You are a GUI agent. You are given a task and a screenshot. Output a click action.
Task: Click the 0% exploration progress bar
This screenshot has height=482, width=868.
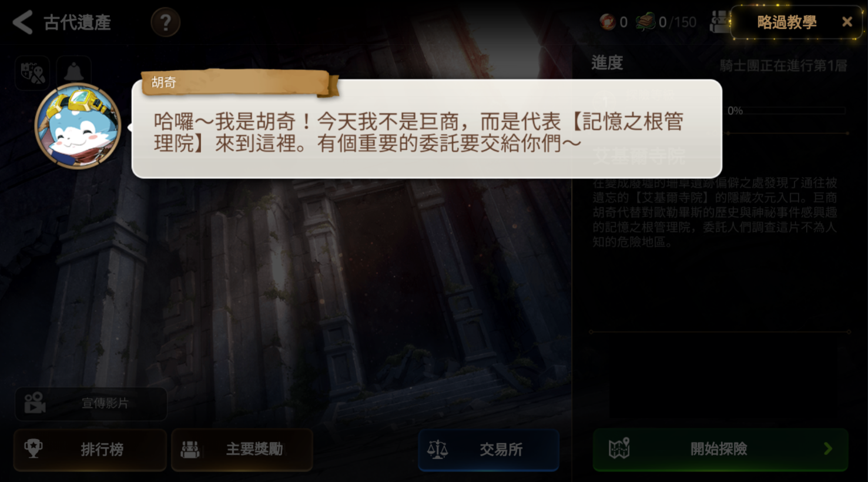787,111
